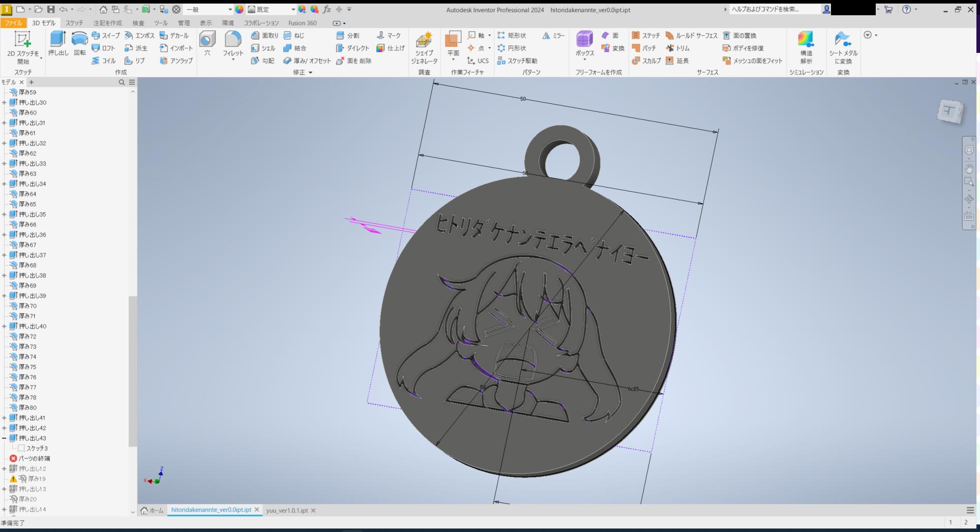Open the シェイプジェネレータ tool
The image size is (980, 532).
(x=424, y=47)
